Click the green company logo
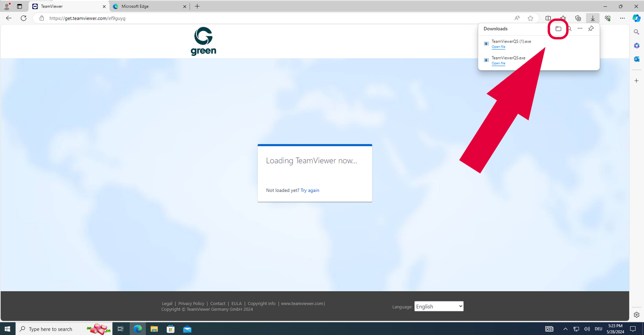 point(203,41)
